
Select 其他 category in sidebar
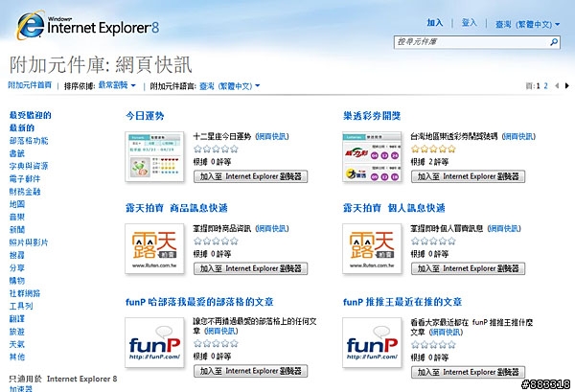[17, 357]
